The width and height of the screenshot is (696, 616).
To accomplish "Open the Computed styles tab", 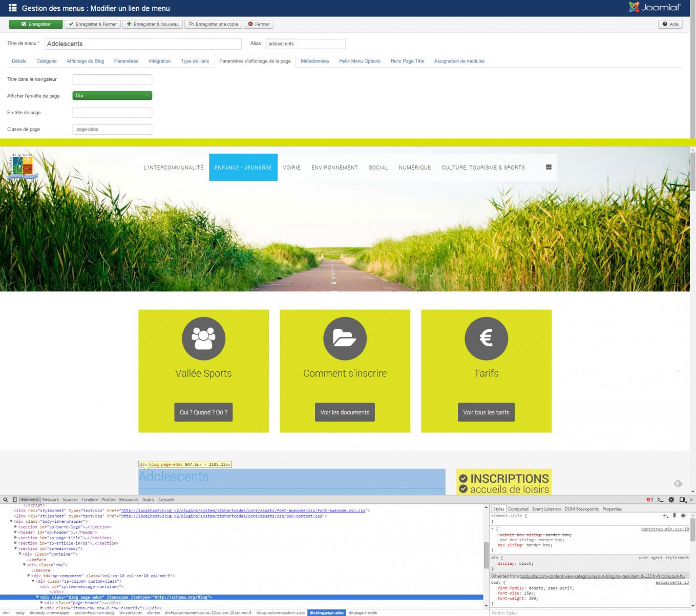I will pyautogui.click(x=518, y=509).
